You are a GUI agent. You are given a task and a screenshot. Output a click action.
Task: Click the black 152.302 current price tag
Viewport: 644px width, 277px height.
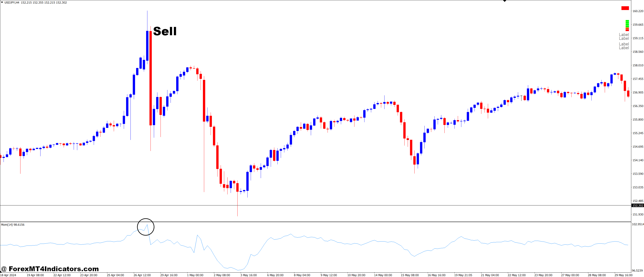(x=638, y=205)
